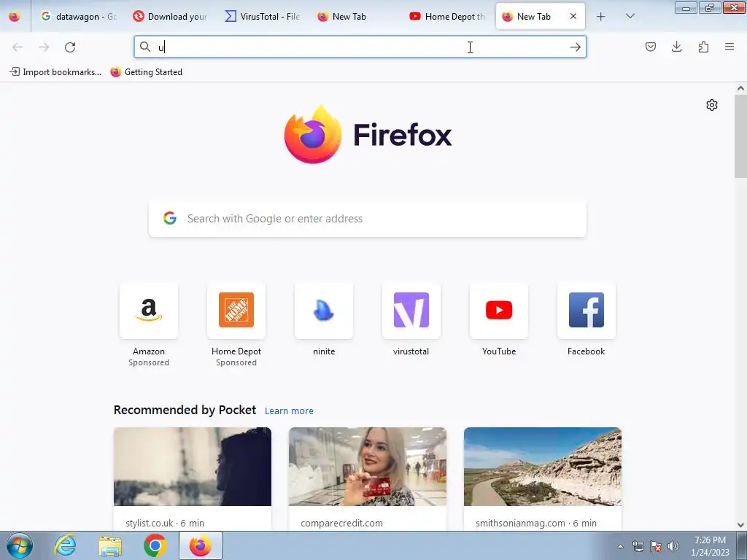
Task: Switch to the Home Depot YouTube tab
Action: click(x=448, y=17)
